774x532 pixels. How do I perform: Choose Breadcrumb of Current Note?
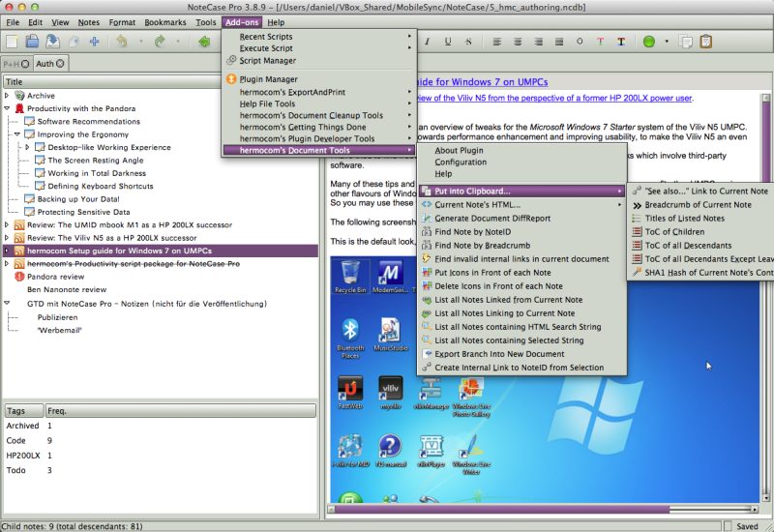pos(702,205)
